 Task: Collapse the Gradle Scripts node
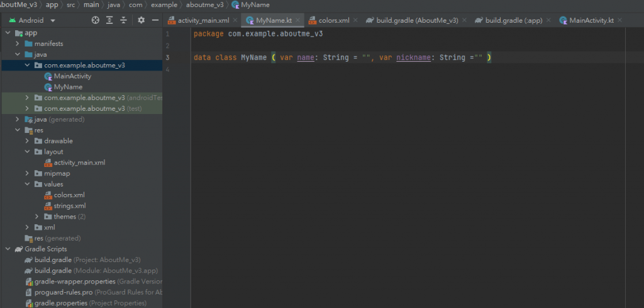pos(8,249)
